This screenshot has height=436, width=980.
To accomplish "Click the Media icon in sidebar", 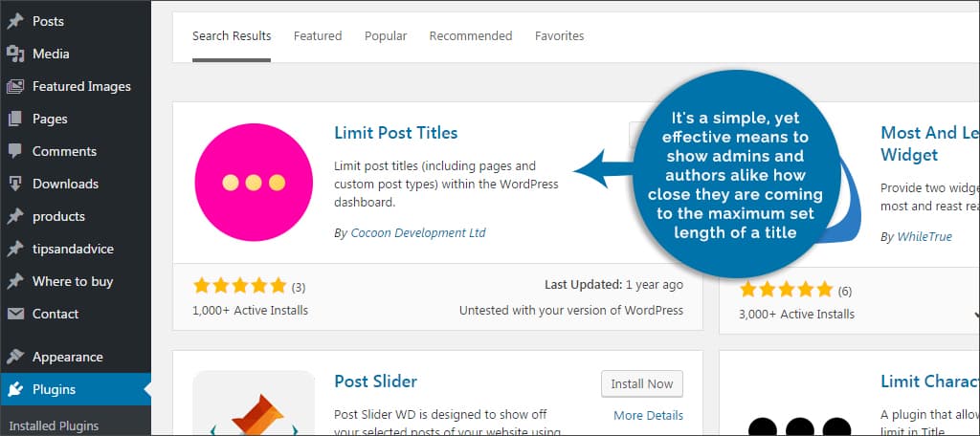I will tap(15, 54).
